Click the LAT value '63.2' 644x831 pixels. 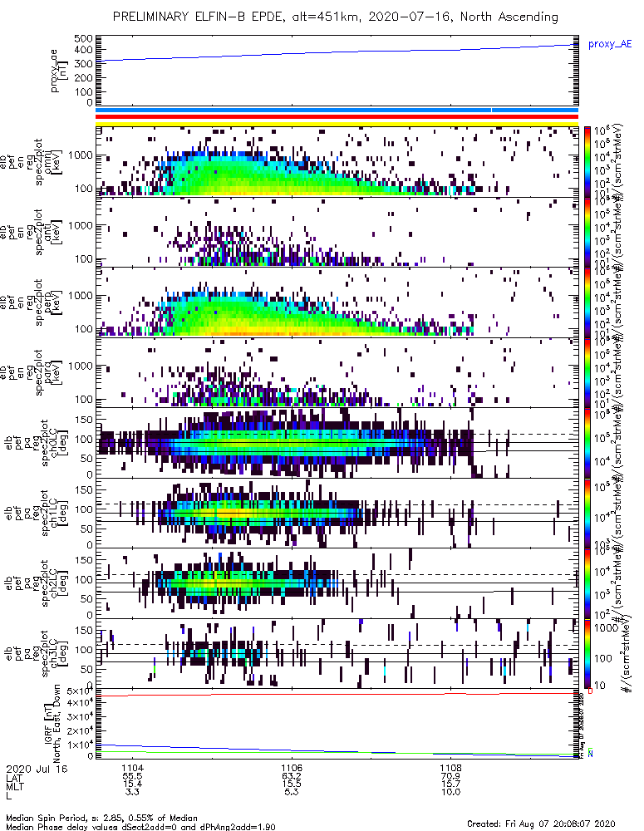[x=291, y=776]
